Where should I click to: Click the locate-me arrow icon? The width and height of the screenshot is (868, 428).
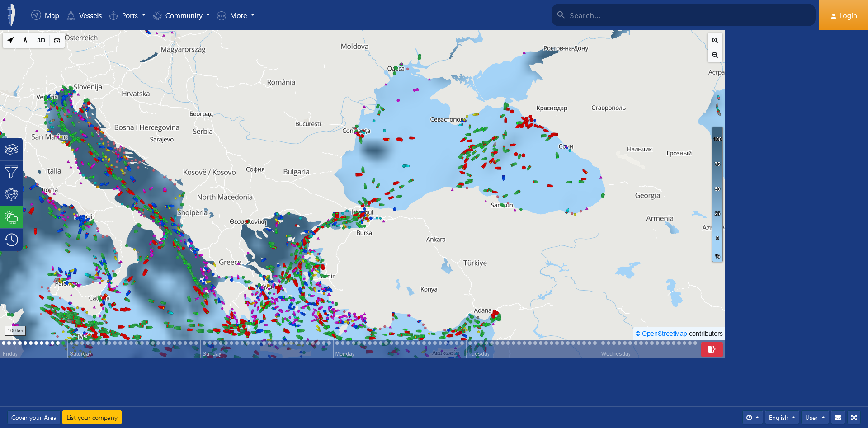pyautogui.click(x=10, y=40)
